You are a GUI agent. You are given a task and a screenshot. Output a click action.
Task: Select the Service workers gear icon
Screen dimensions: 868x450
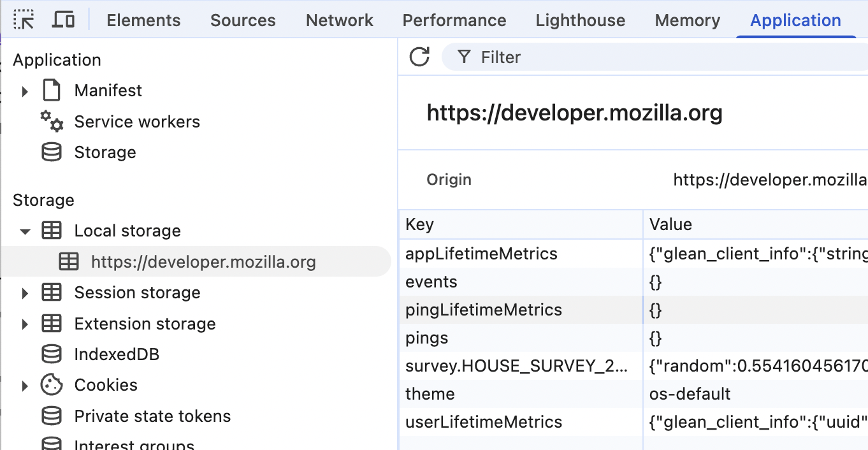point(52,121)
